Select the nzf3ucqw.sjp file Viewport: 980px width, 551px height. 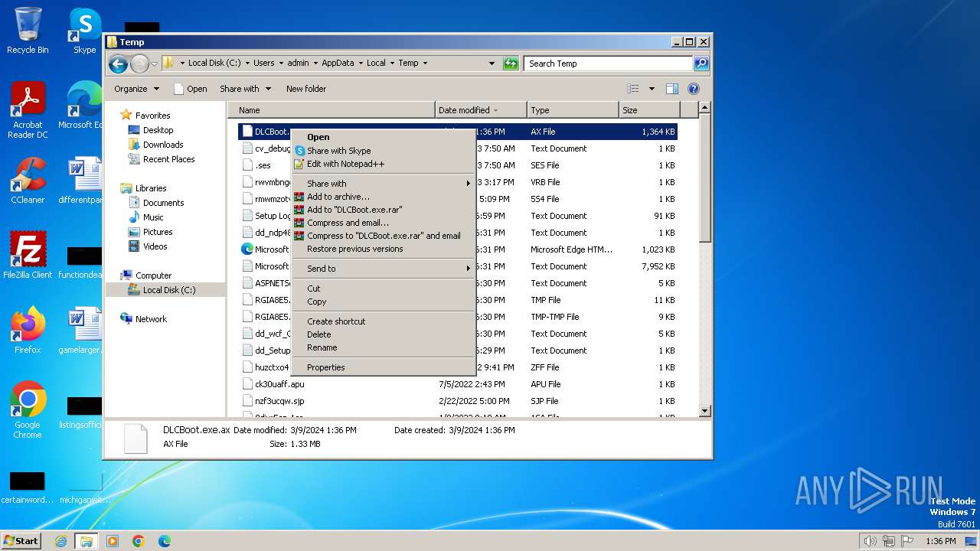(279, 401)
